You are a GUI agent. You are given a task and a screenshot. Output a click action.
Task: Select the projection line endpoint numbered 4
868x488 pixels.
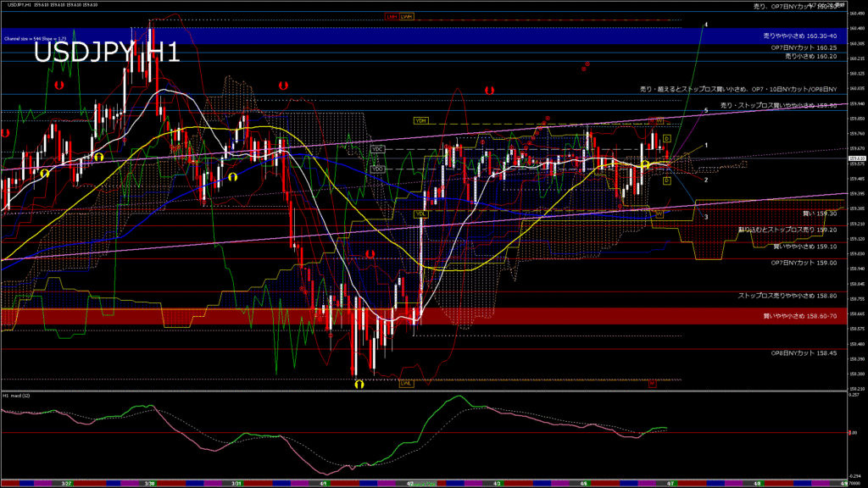(x=706, y=25)
